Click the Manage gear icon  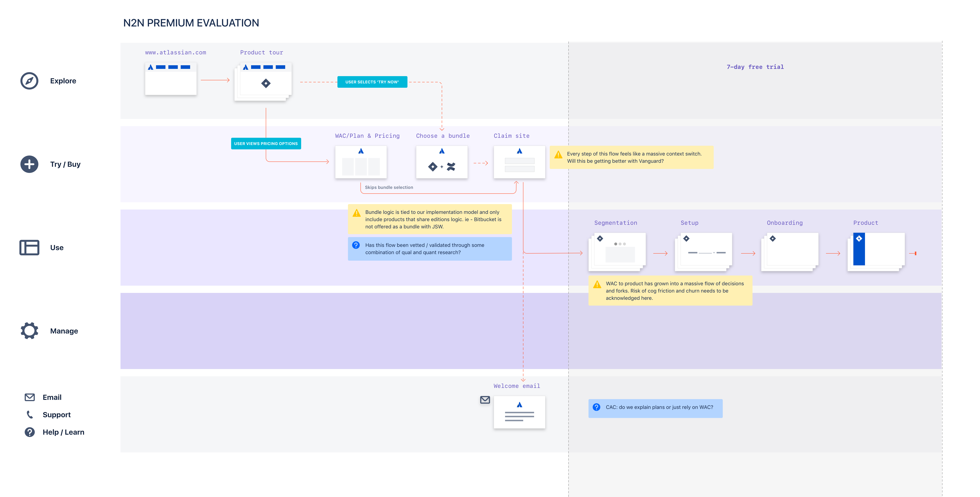(x=29, y=331)
